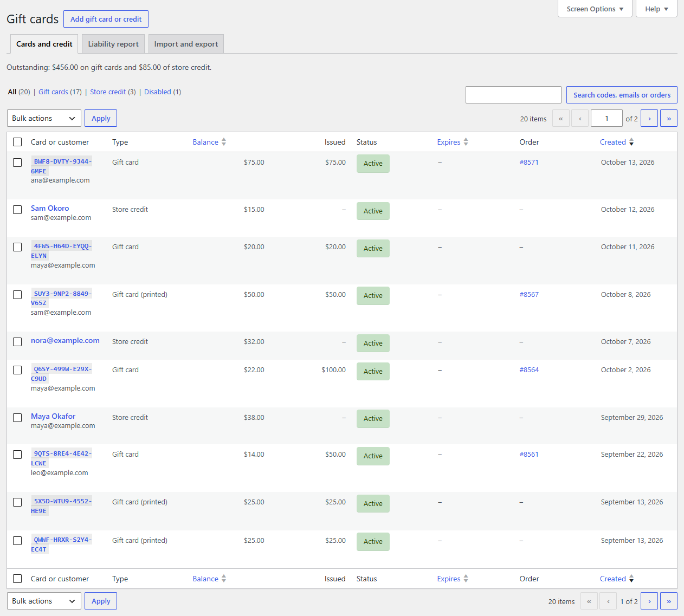The width and height of the screenshot is (684, 616).
Task: Sort by Expires in table footer
Action: pos(453,579)
